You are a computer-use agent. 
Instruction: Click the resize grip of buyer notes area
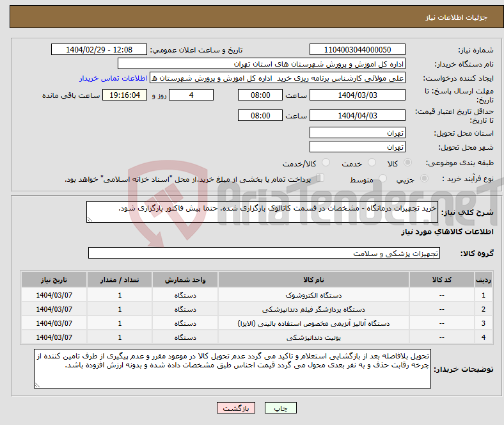tap(37, 385)
